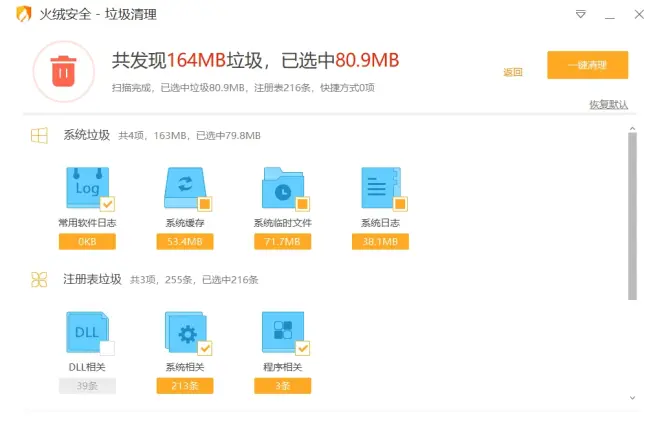Open the 系统缓存 drive icon

(185, 187)
